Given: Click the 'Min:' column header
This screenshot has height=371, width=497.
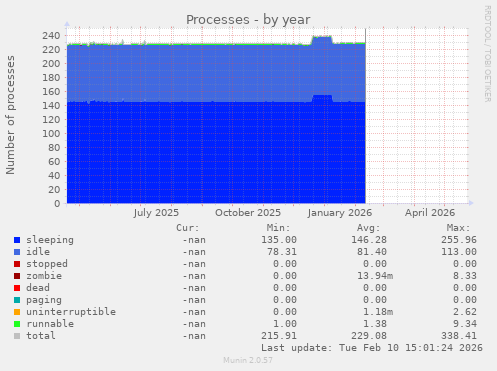Looking at the screenshot, I should [278, 228].
